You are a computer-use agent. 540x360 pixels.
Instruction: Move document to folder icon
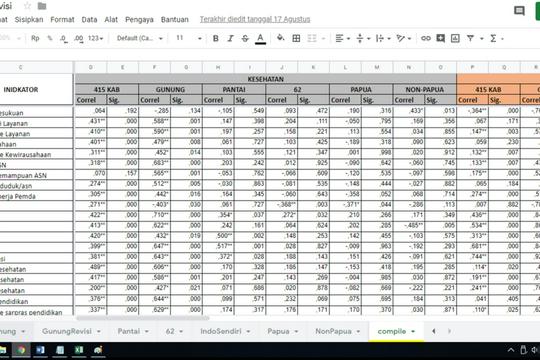click(x=42, y=6)
